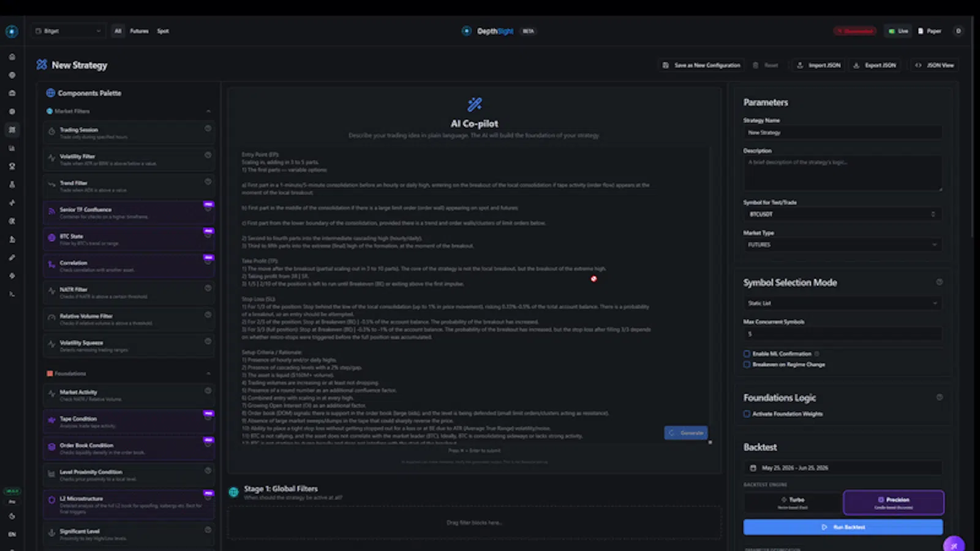Click the Relative Volume Filter gauge icon
The height and width of the screenshot is (551, 980).
[51, 318]
